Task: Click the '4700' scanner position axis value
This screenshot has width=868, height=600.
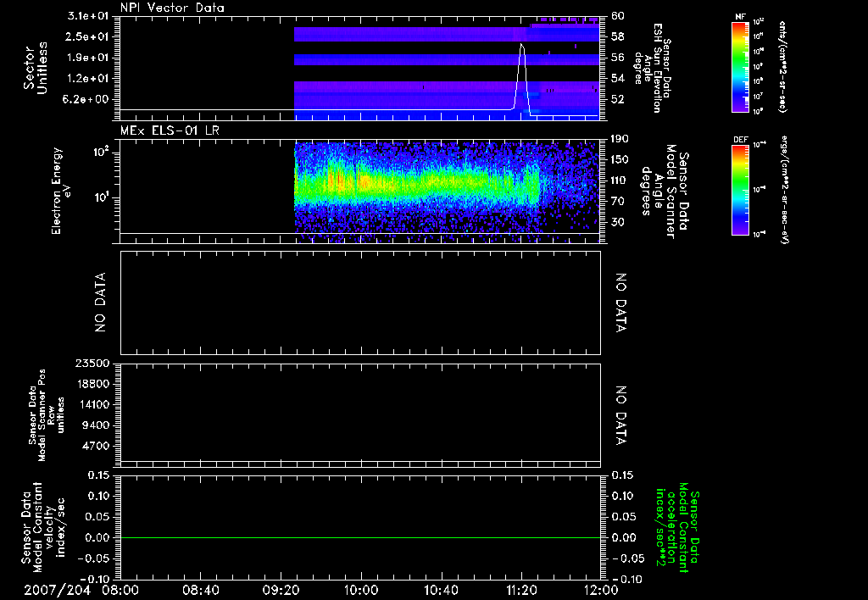Action: 96,446
